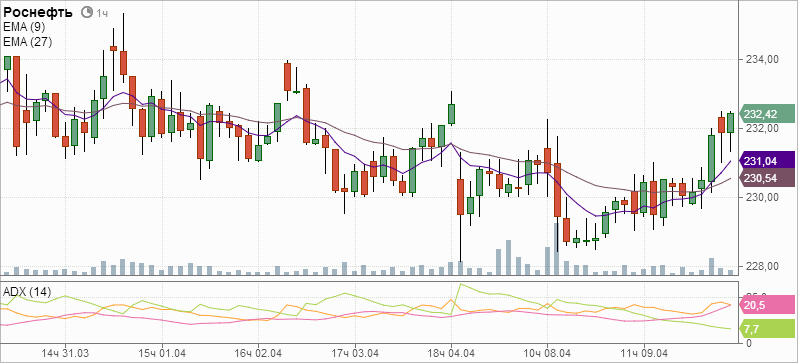This screenshot has width=798, height=363.
Task: Click the 230,00 price axis label
Action: tap(761, 197)
